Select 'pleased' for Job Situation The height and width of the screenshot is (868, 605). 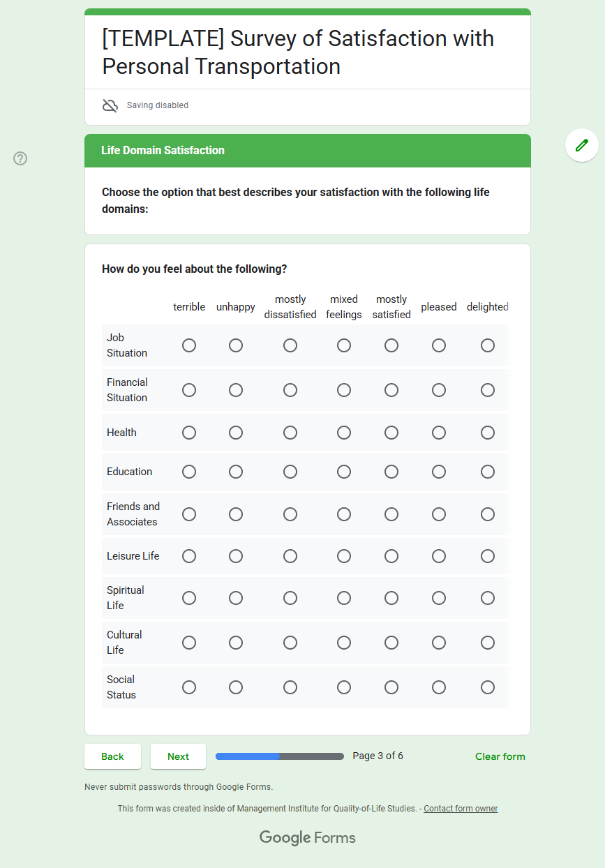pyautogui.click(x=439, y=345)
